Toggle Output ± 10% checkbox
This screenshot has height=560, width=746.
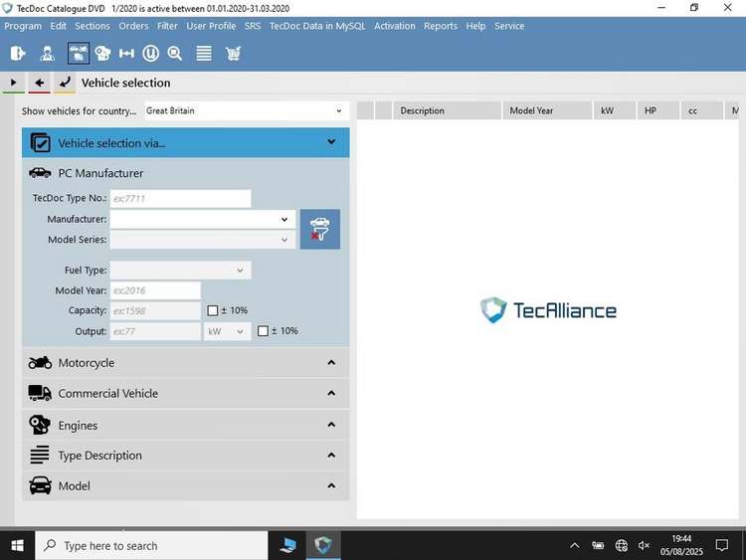click(x=264, y=331)
